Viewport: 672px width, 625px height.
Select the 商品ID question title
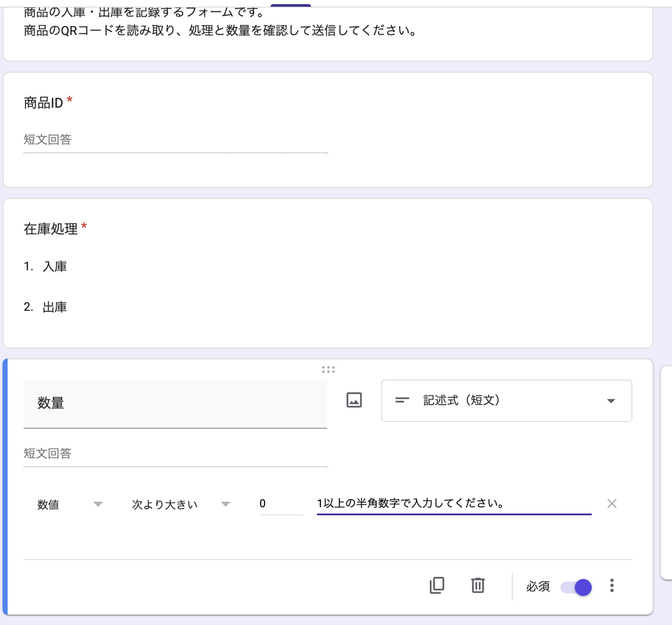[43, 103]
